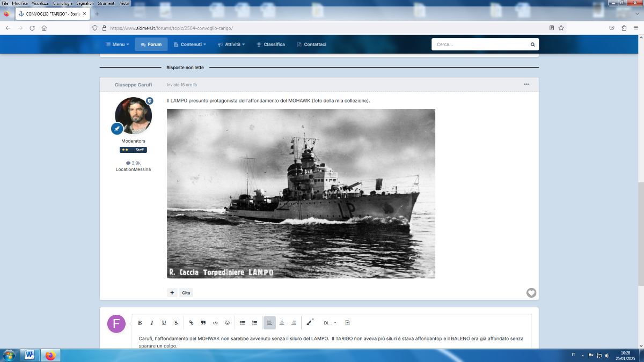This screenshot has height=362, width=644.
Task: Center-align the reply text
Action: pyautogui.click(x=282, y=323)
